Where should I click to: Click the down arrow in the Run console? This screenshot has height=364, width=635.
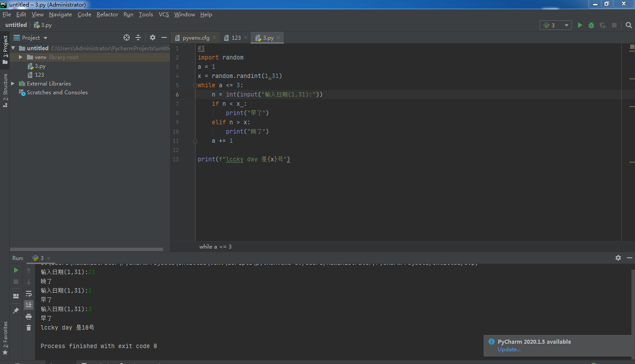[x=29, y=282]
